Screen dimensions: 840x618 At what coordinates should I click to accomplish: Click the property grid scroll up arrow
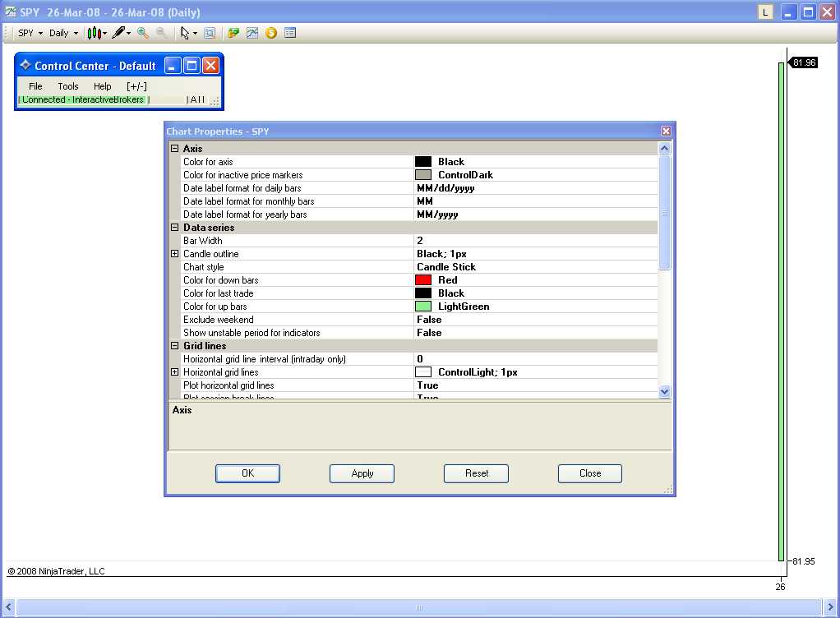point(664,149)
